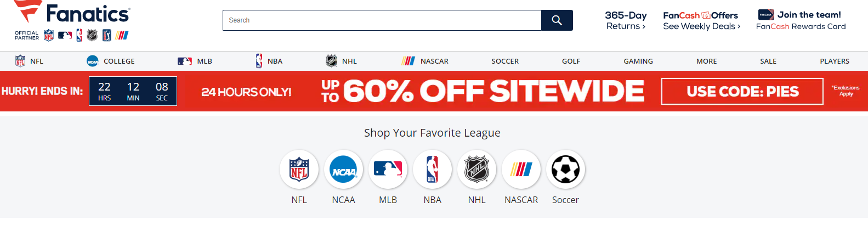View FanCash Offers weekly deals

(x=701, y=20)
